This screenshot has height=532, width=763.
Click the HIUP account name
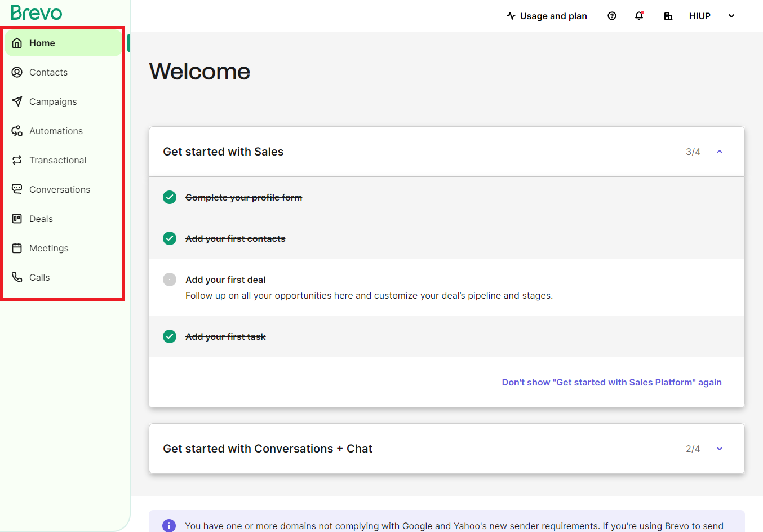point(700,16)
